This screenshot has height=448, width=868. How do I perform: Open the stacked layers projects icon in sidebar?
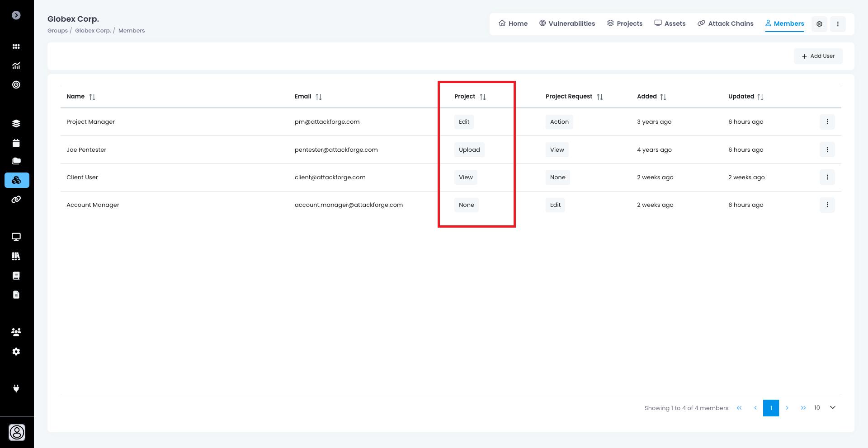pyautogui.click(x=16, y=124)
